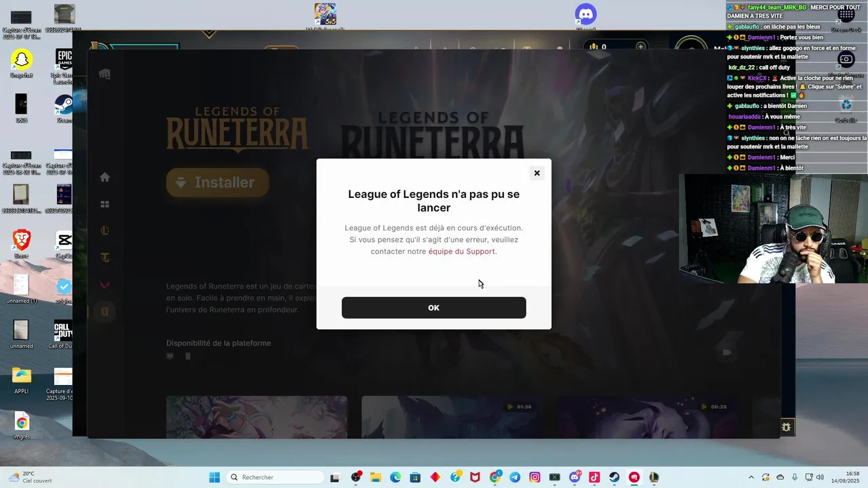The width and height of the screenshot is (868, 488).
Task: Switch to Riot Client in the taskbar
Action: pos(634,477)
